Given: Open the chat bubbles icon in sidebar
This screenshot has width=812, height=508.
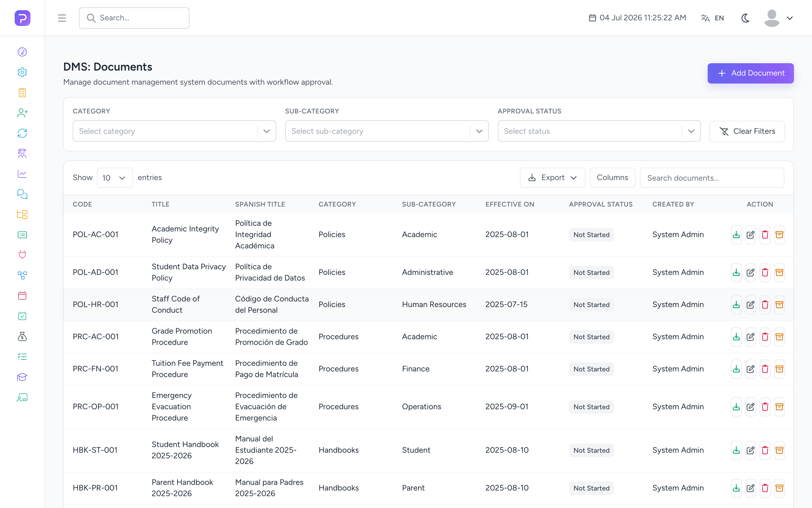Looking at the screenshot, I should (22, 194).
